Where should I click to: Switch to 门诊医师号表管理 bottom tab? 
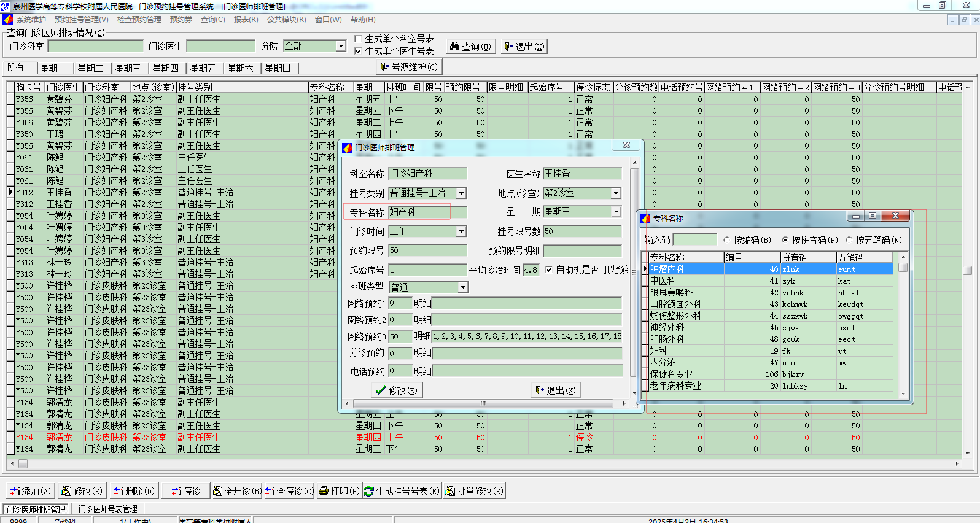[108, 509]
